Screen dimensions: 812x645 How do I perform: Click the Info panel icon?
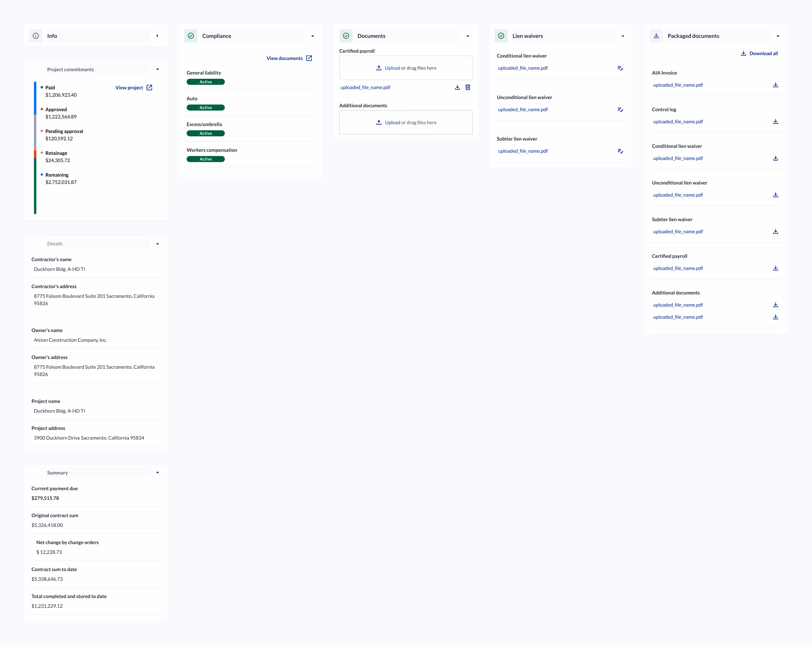coord(36,36)
